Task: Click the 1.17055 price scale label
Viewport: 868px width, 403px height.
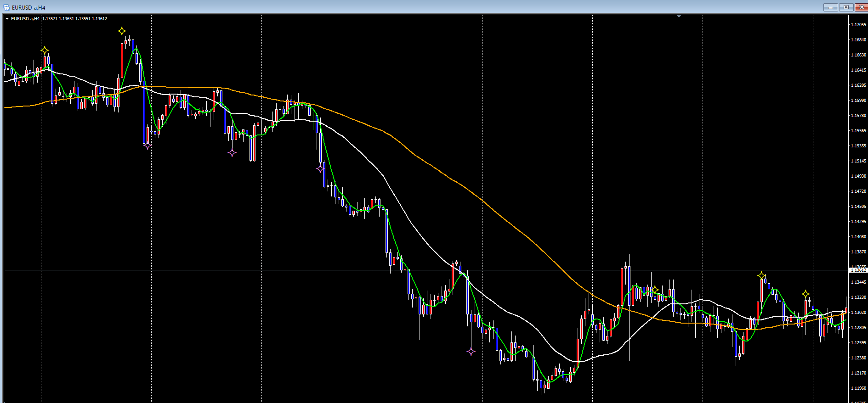Action: pos(858,25)
